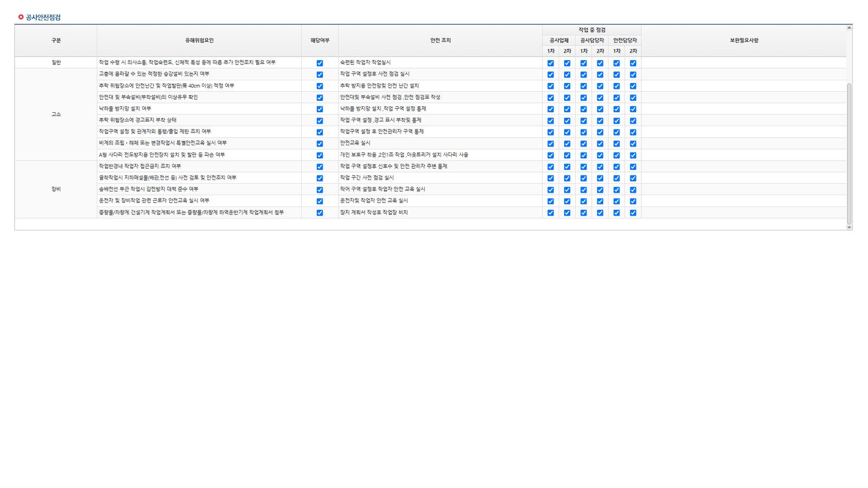Toggle 공사담당자 2차 for 개인 보호구 착용 row
This screenshot has width=868, height=488.
(x=600, y=155)
